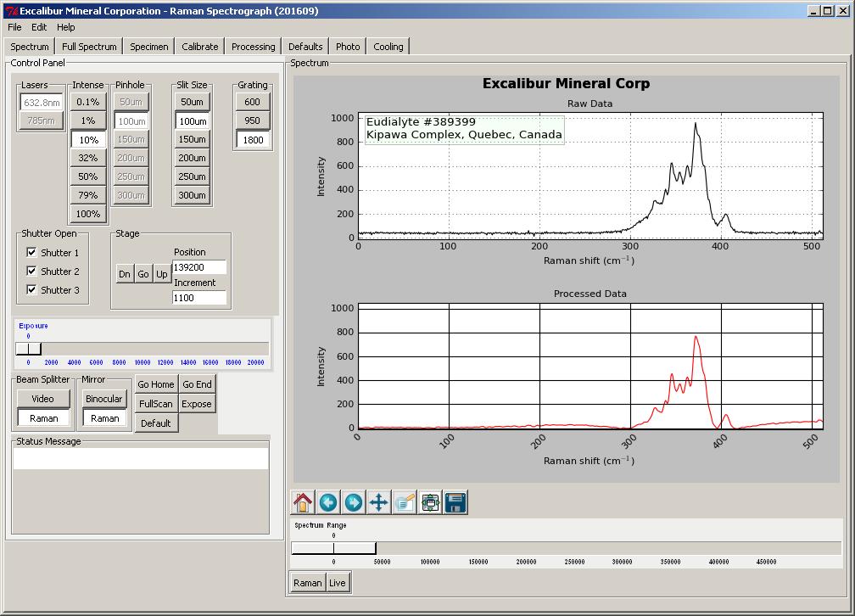Open the Processing tab
The image size is (855, 616).
click(253, 47)
